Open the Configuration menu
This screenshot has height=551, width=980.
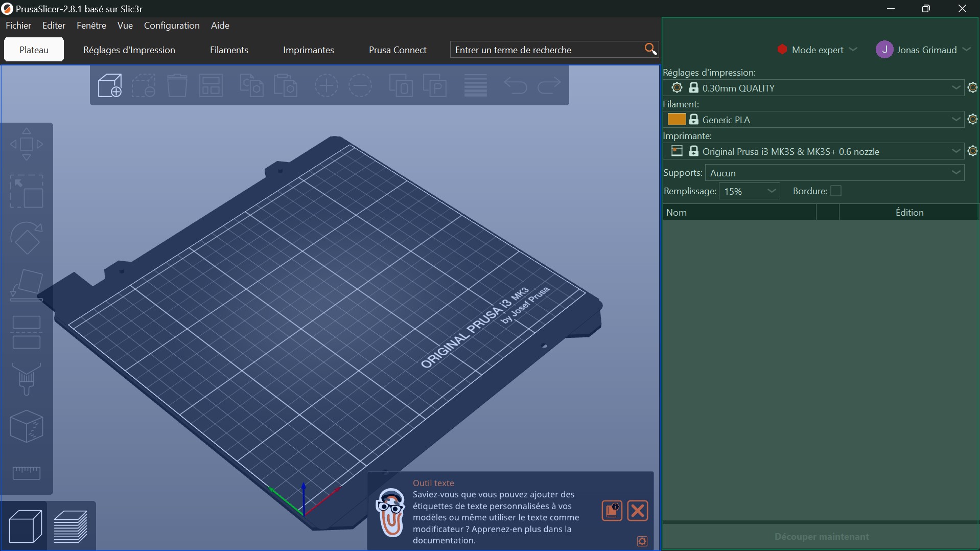click(172, 26)
